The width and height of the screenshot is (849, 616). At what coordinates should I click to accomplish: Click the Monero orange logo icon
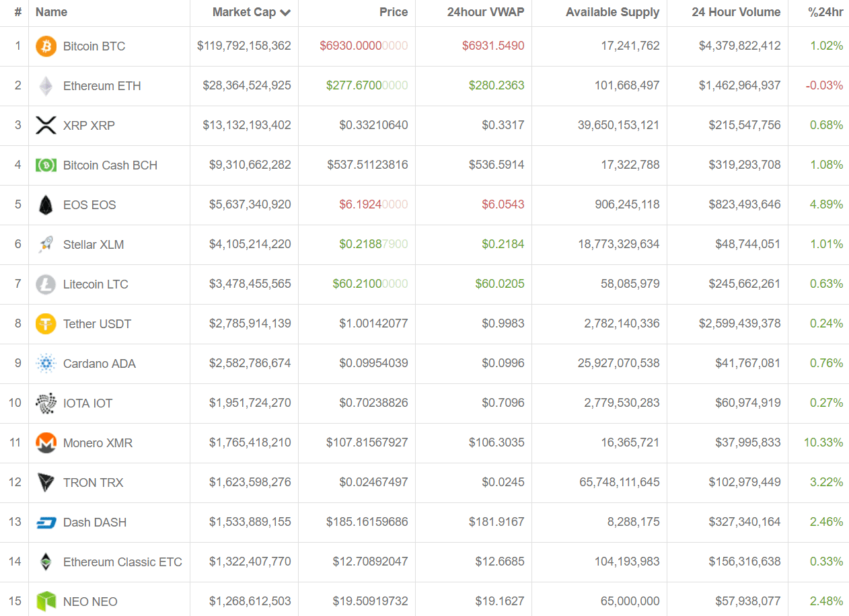tap(46, 443)
